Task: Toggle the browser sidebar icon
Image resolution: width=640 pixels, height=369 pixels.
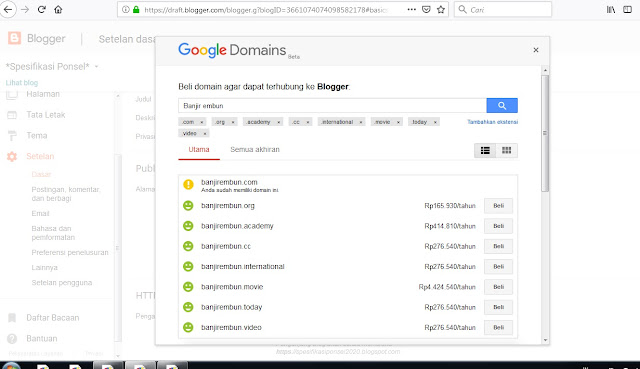Action: click(627, 9)
